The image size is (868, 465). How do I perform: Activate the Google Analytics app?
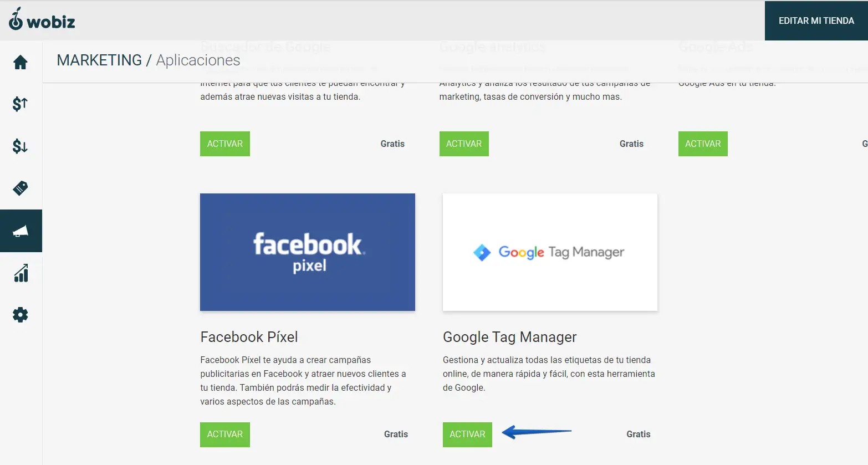tap(464, 144)
